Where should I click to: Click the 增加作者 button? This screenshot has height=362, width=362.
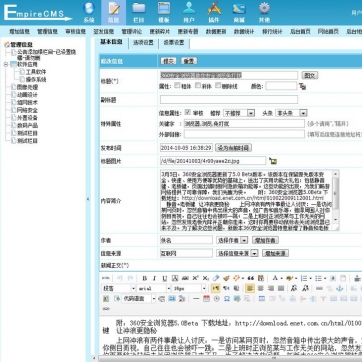pyautogui.click(x=265, y=240)
